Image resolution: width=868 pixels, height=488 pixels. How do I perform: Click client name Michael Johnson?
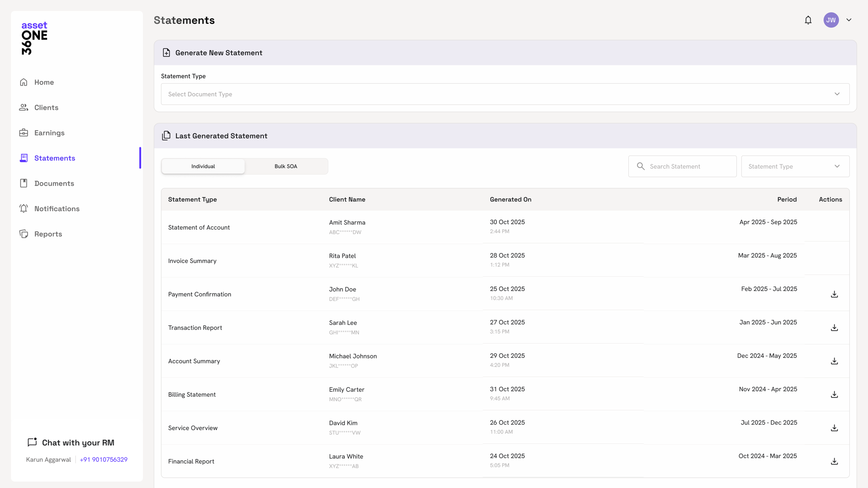[353, 356]
